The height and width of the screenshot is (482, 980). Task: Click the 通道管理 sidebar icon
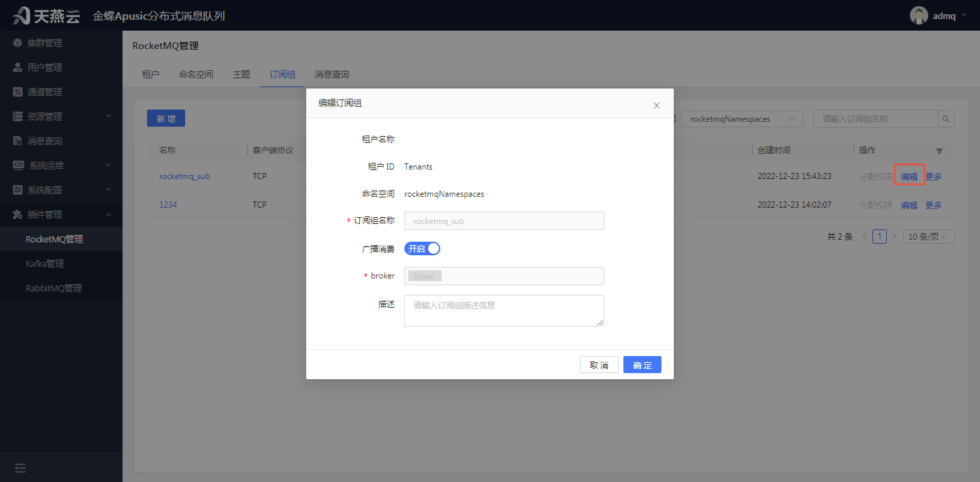pos(18,92)
